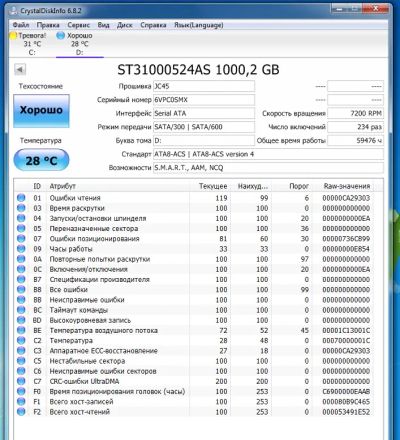
Task: Click status icon for Все ошибки row
Action: coord(21,290)
